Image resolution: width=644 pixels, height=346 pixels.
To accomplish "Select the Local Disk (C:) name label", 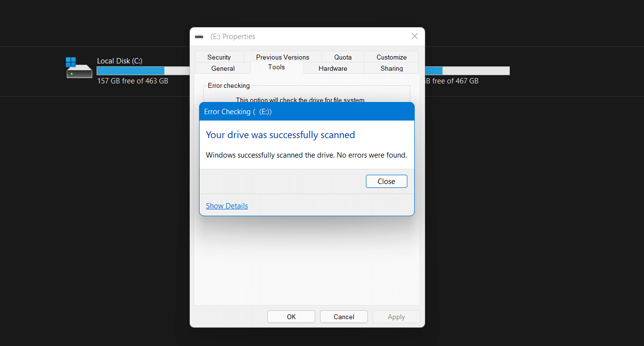I will click(x=120, y=61).
